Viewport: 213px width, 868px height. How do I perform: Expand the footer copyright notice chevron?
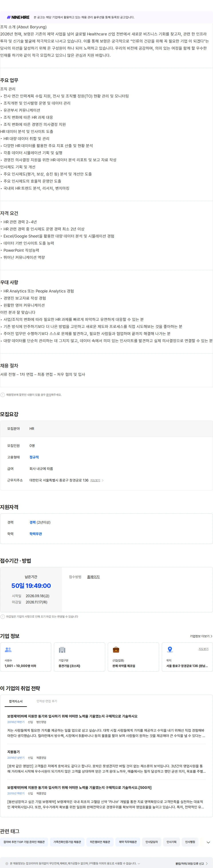click(x=139, y=864)
